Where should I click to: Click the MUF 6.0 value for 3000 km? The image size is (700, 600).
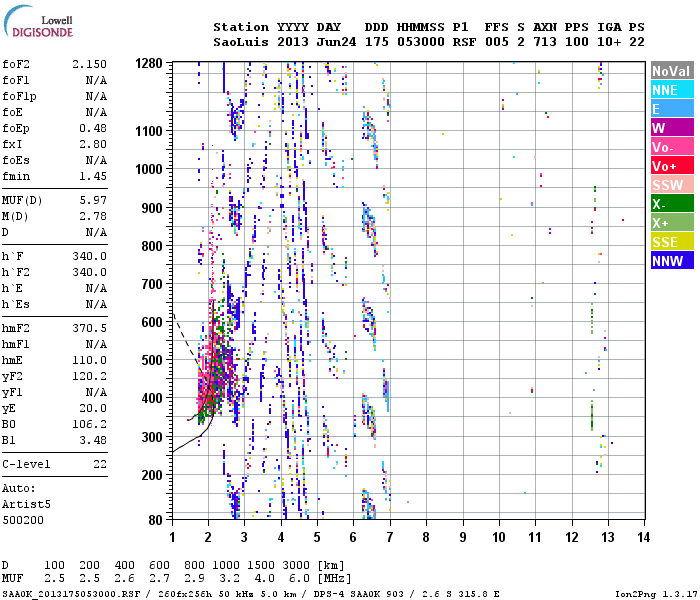tap(299, 579)
